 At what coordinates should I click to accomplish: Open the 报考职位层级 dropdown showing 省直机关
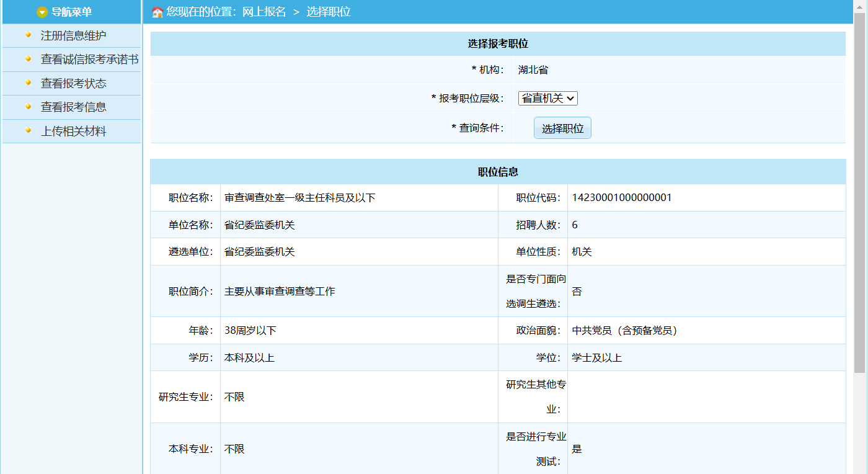pyautogui.click(x=547, y=98)
